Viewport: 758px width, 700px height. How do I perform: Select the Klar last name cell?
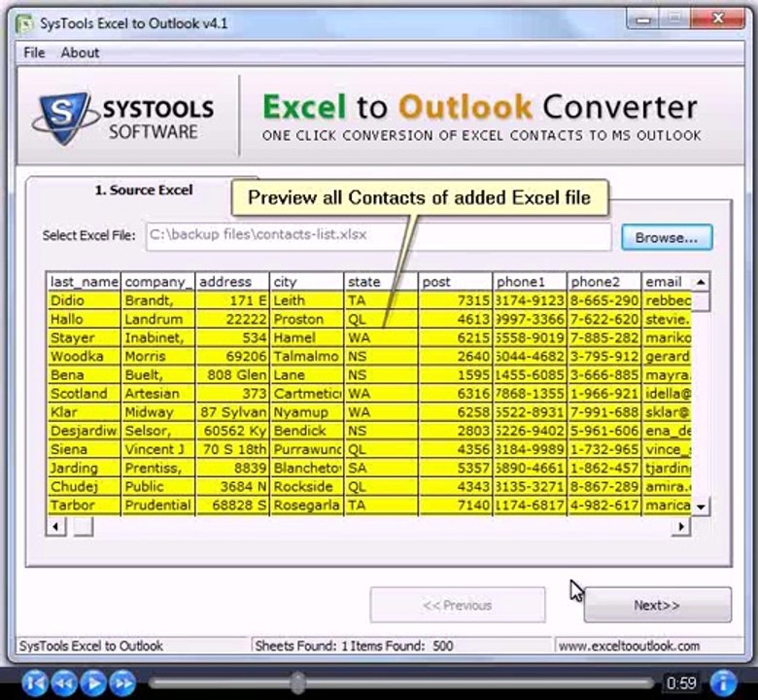point(84,412)
